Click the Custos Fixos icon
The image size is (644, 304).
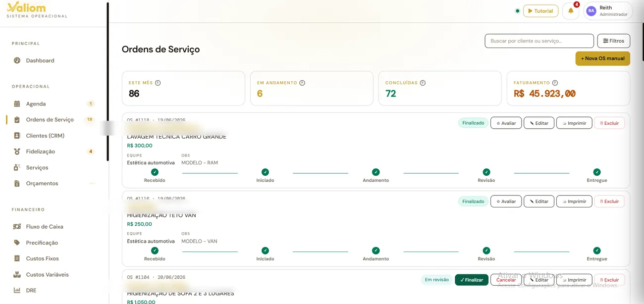[17, 258]
